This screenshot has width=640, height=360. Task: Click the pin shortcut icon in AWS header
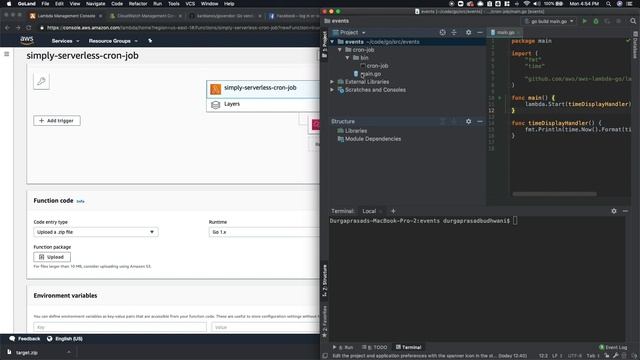[x=150, y=41]
